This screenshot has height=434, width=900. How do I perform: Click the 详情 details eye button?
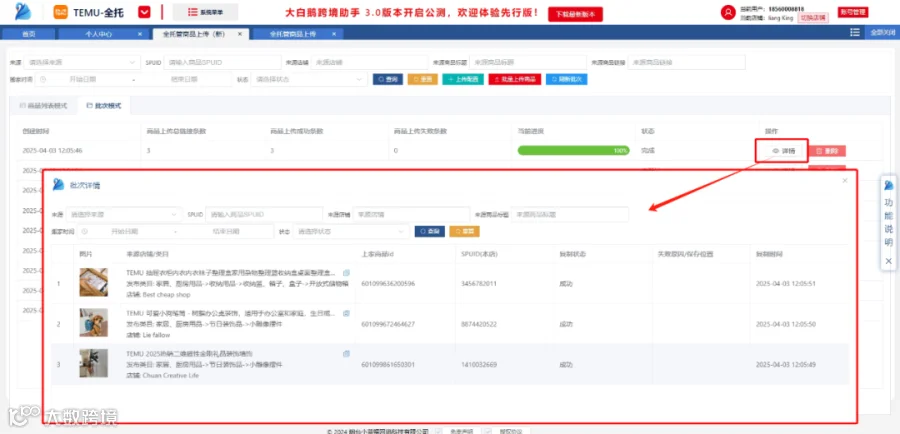[784, 151]
